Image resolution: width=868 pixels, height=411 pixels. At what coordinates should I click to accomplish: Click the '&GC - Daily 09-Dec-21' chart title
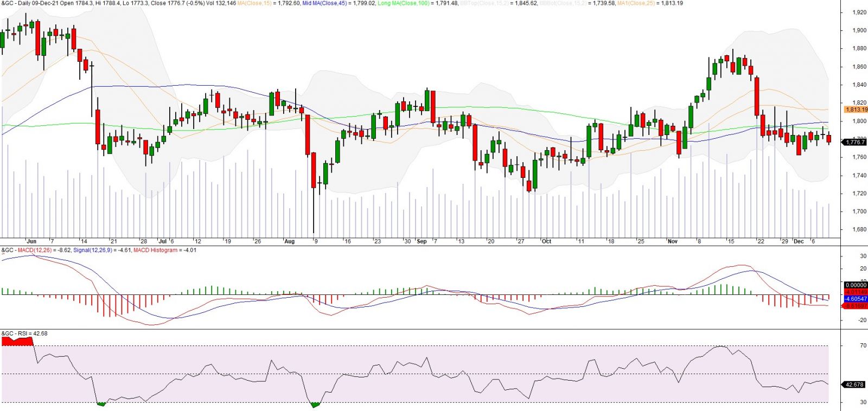tap(29, 3)
